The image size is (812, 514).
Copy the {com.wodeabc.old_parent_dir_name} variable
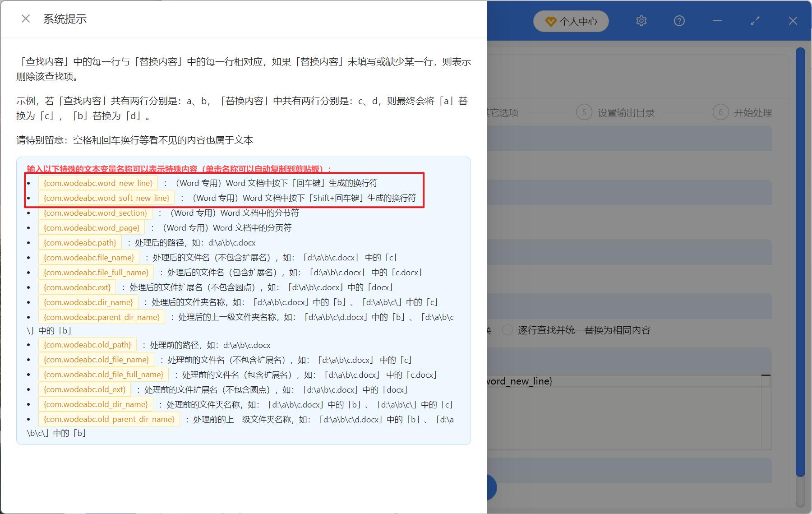(x=109, y=419)
